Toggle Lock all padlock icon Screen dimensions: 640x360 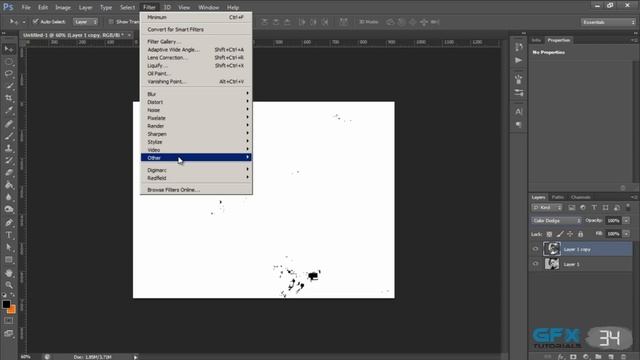click(x=580, y=234)
